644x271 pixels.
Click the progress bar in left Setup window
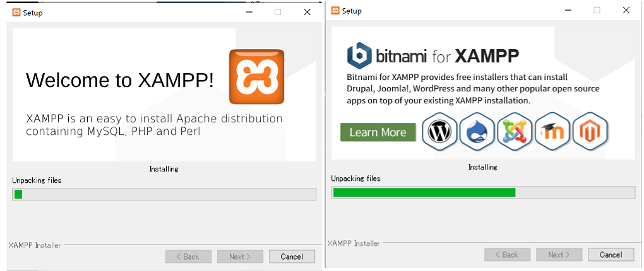click(x=164, y=194)
